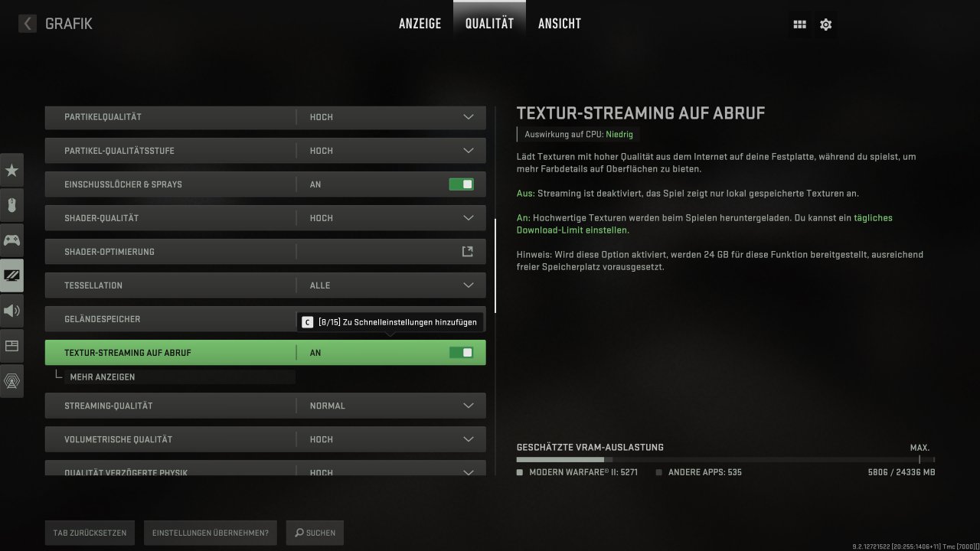Expand the Streaming-Qualität dropdown
The height and width of the screenshot is (551, 980).
[468, 406]
